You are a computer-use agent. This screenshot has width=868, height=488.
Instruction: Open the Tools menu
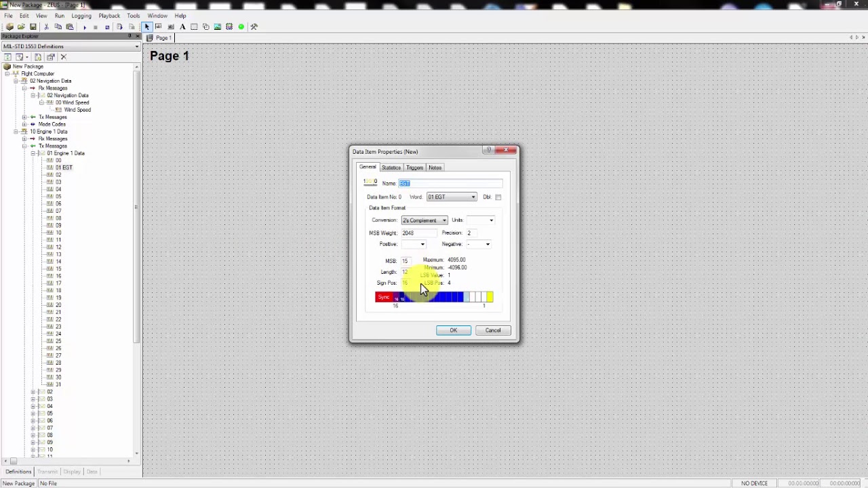coord(134,16)
